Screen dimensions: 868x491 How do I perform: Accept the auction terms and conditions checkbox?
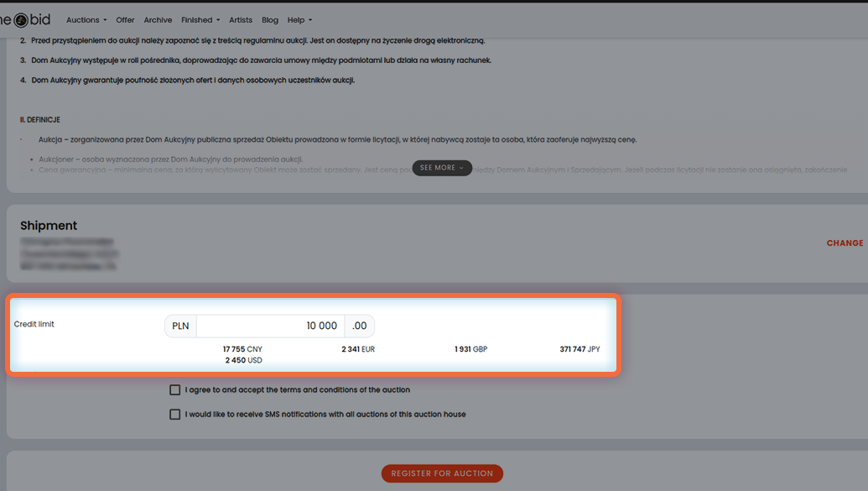coord(175,390)
